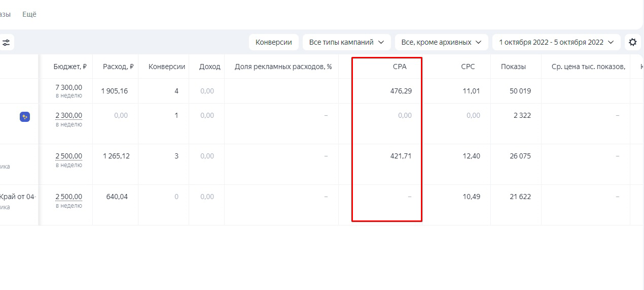This screenshot has width=644, height=290.
Task: Open the Ещё menu item
Action: coord(29,14)
